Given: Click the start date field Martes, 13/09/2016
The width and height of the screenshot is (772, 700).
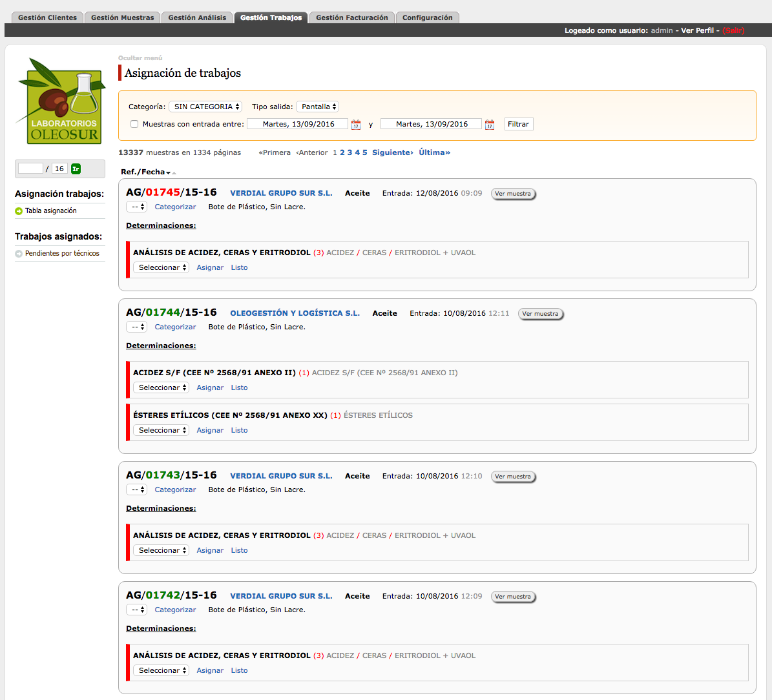Looking at the screenshot, I should [x=298, y=124].
